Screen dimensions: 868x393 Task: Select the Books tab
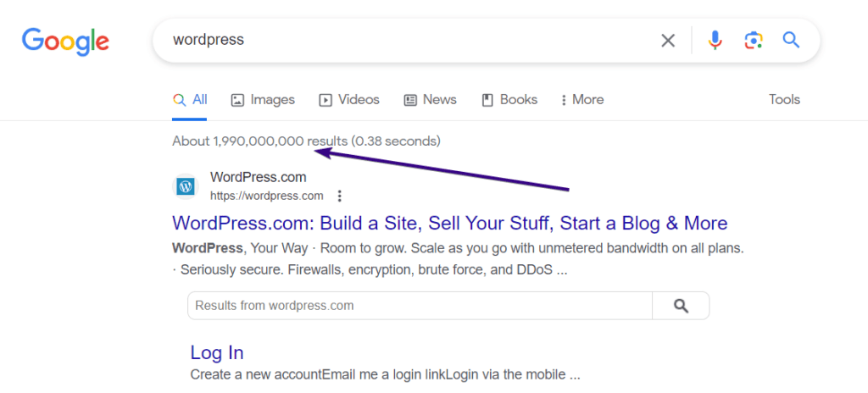click(x=509, y=100)
